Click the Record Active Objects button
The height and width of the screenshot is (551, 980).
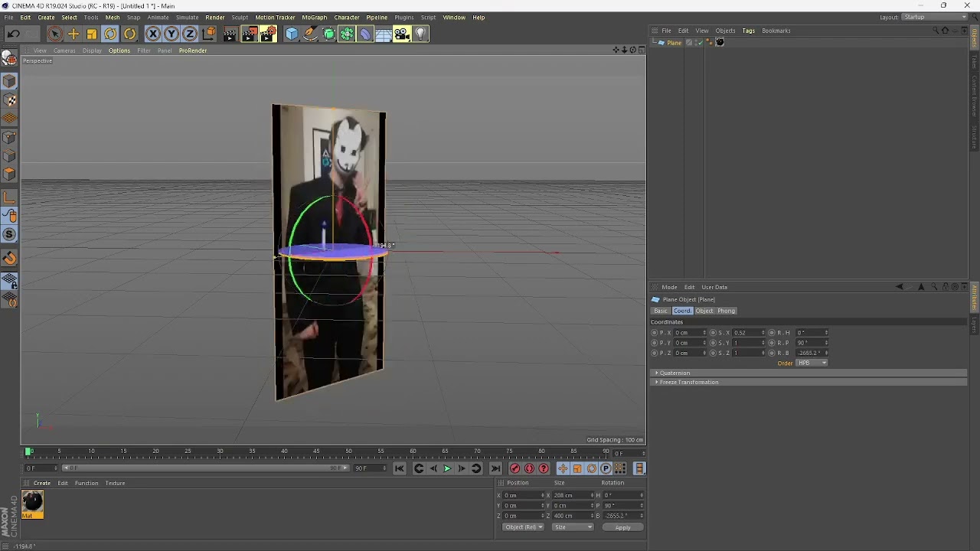pos(514,468)
